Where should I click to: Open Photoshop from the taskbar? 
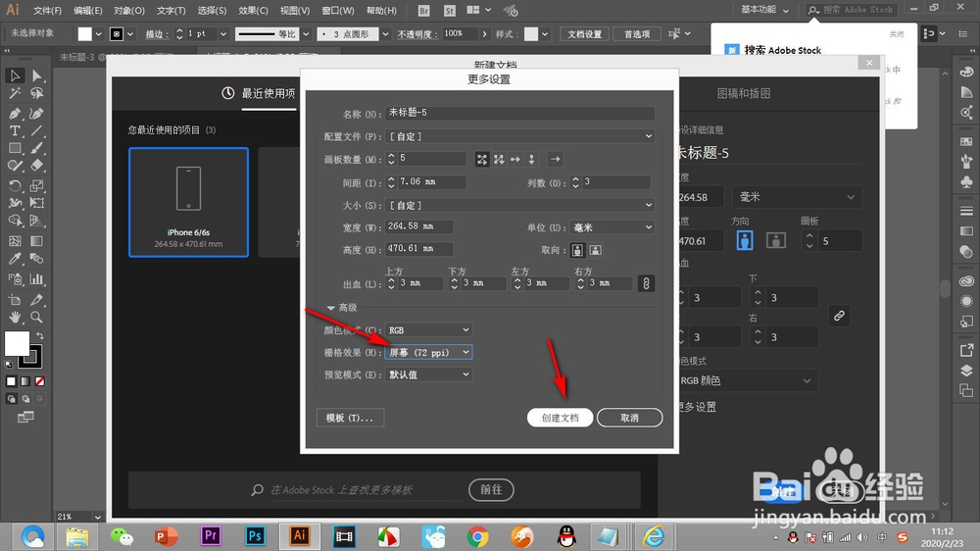pos(255,536)
